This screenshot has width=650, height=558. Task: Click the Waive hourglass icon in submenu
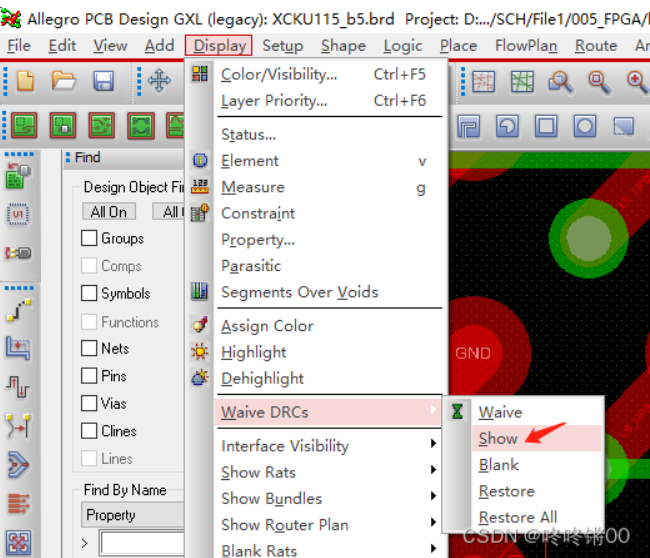(457, 412)
